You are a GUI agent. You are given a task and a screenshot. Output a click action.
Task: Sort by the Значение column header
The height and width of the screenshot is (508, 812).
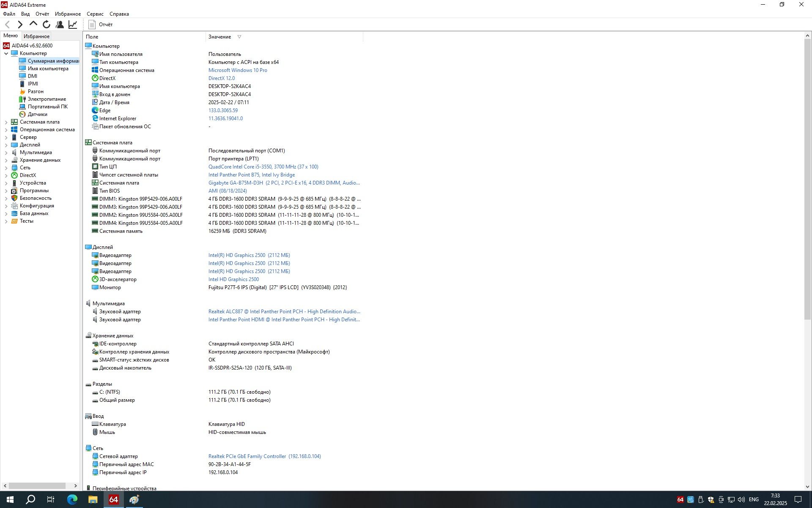click(284, 37)
